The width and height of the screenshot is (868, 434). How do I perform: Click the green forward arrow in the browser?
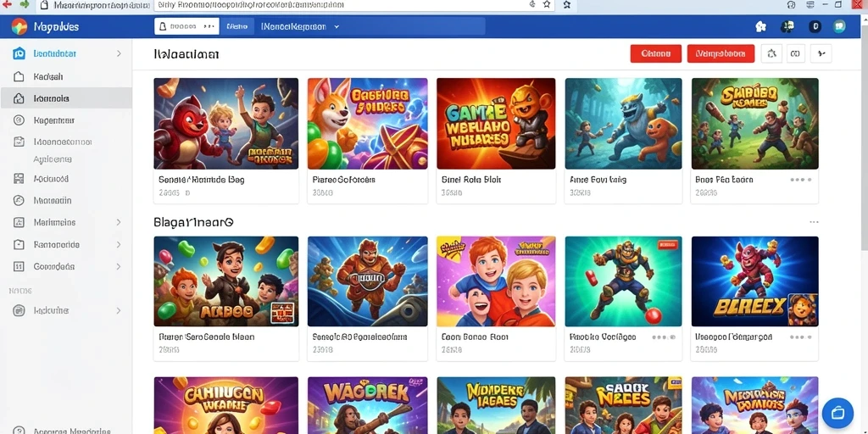click(24, 4)
